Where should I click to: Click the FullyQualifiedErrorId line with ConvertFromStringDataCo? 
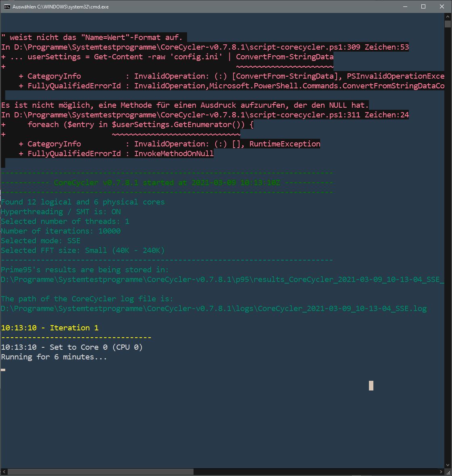coord(231,86)
